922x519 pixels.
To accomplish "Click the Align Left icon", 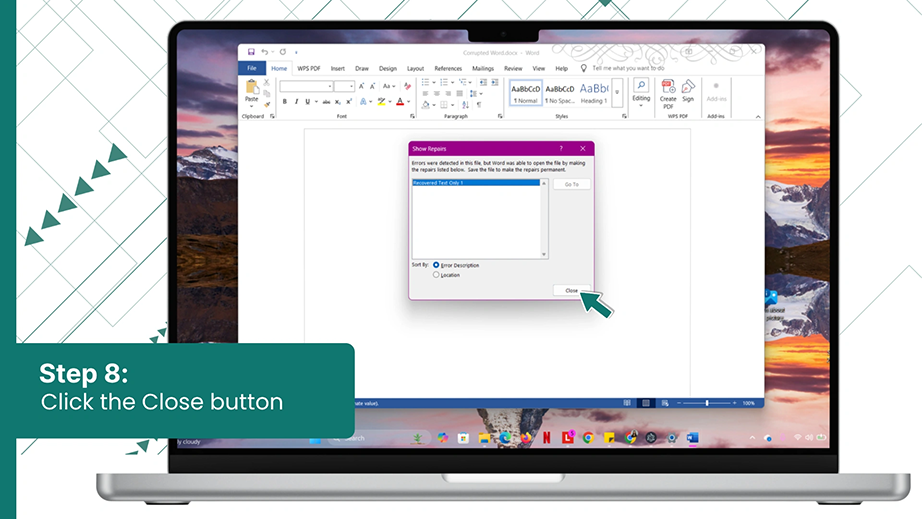I will (425, 93).
